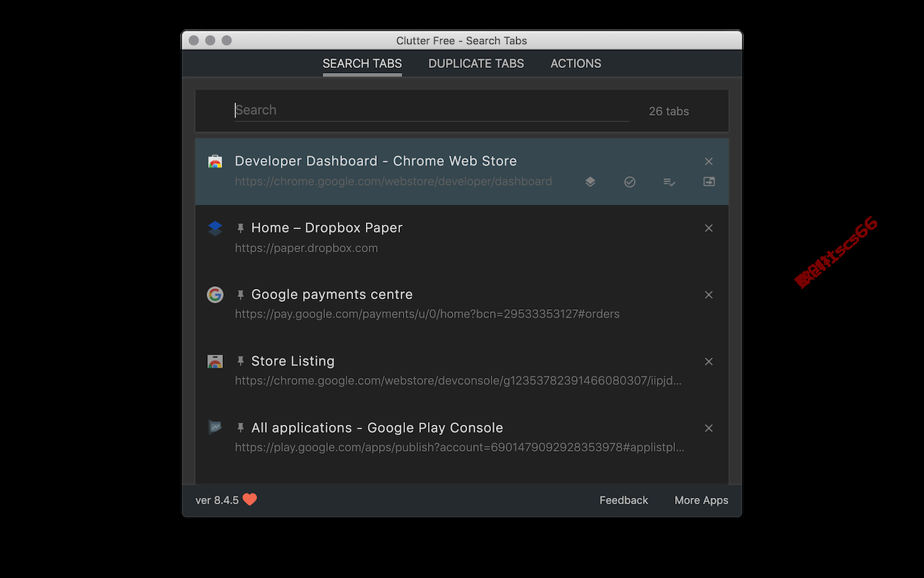Click the checklist icon on Developer Dashboard row
The height and width of the screenshot is (578, 924).
pos(669,182)
